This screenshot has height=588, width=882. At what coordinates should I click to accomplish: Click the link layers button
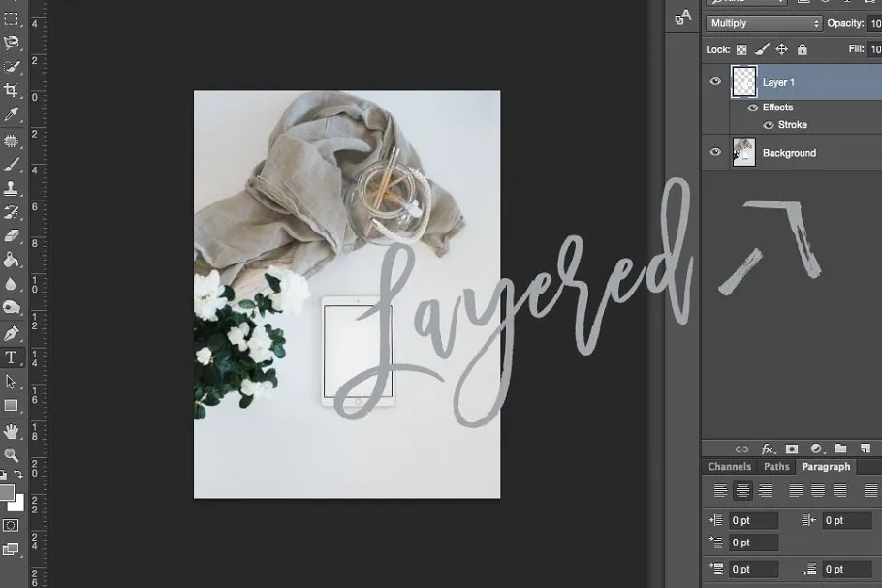point(741,449)
